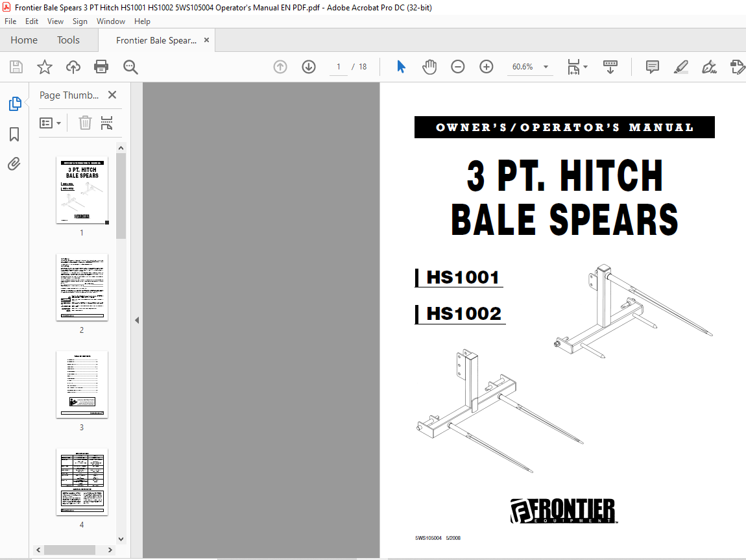Click the HS1002 model text on page

(464, 314)
